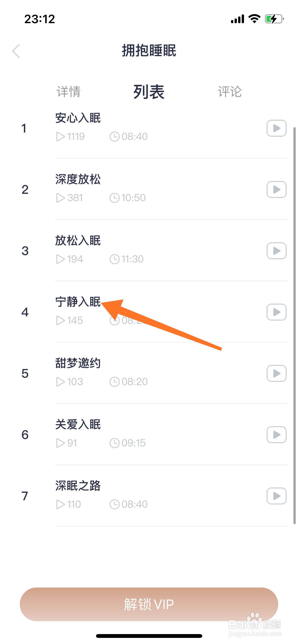The height and width of the screenshot is (644, 298).
Task: Open track title 安心入眠
Action: click(78, 118)
